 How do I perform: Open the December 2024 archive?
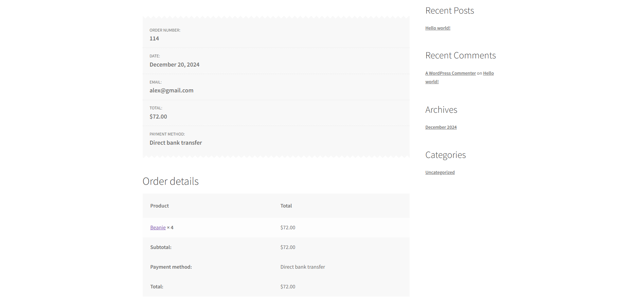coord(441,127)
